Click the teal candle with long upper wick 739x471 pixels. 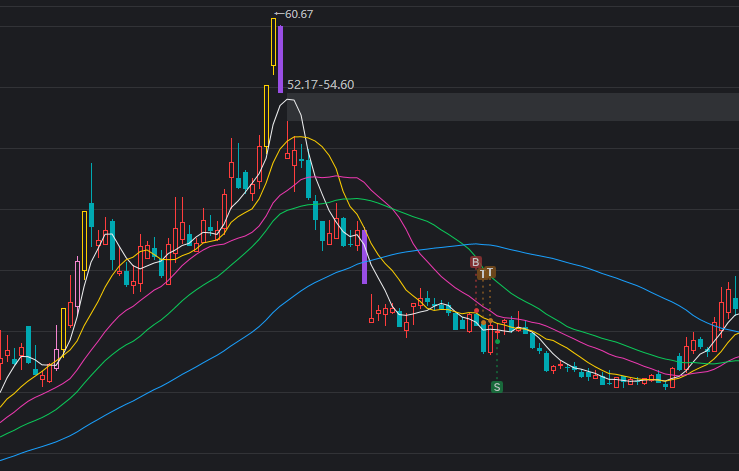click(x=91, y=214)
